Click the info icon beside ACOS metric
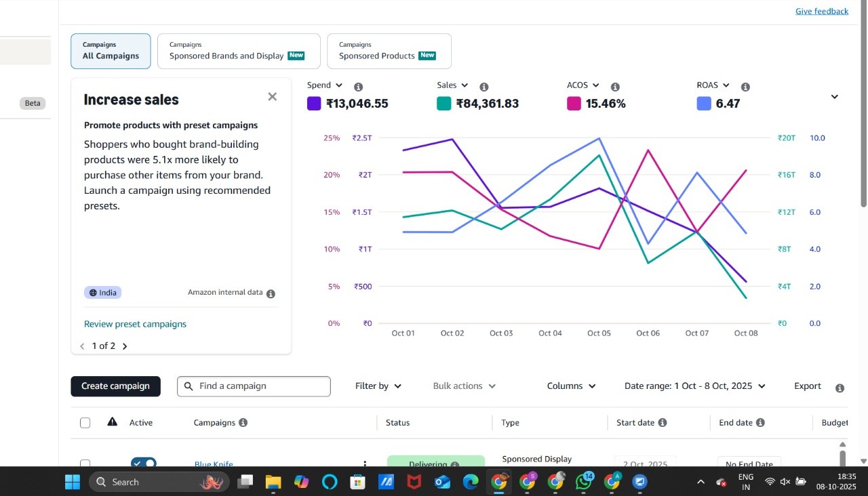 pos(615,87)
